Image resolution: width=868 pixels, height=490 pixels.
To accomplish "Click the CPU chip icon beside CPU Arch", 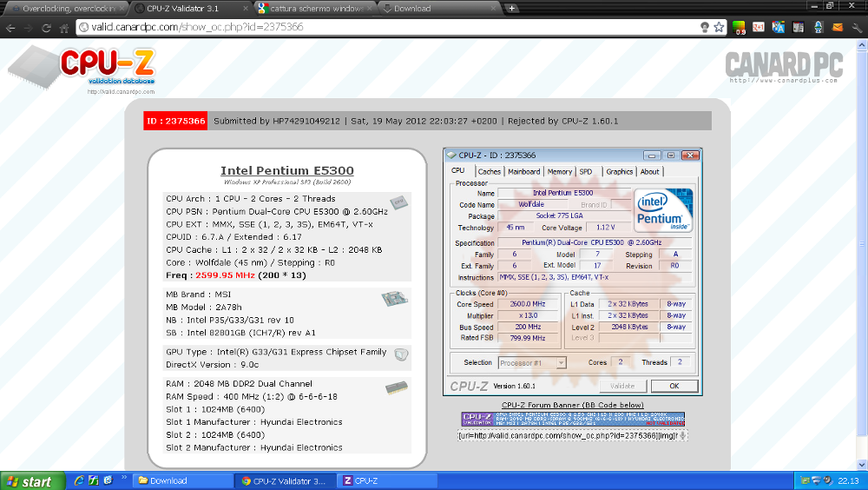I will click(398, 202).
